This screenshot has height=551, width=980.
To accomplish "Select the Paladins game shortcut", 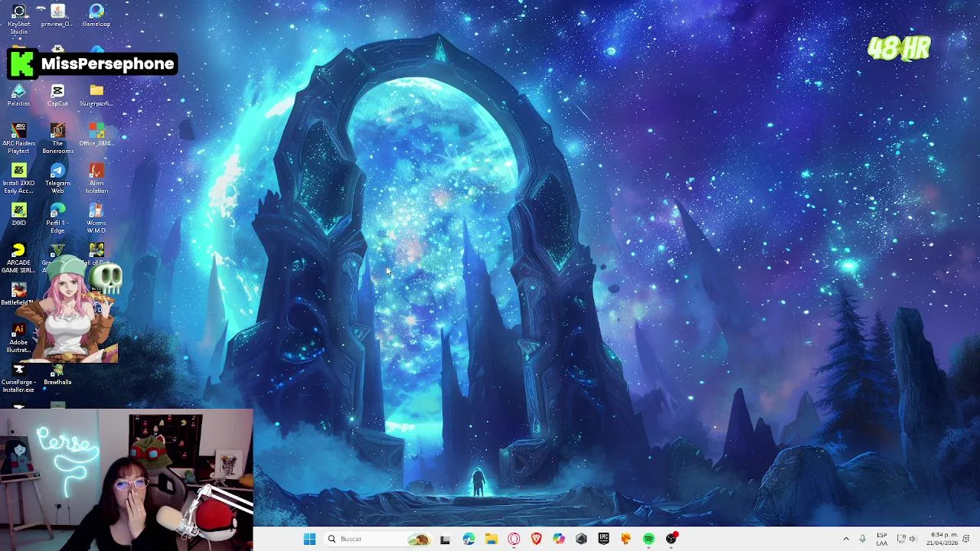I will (x=18, y=96).
